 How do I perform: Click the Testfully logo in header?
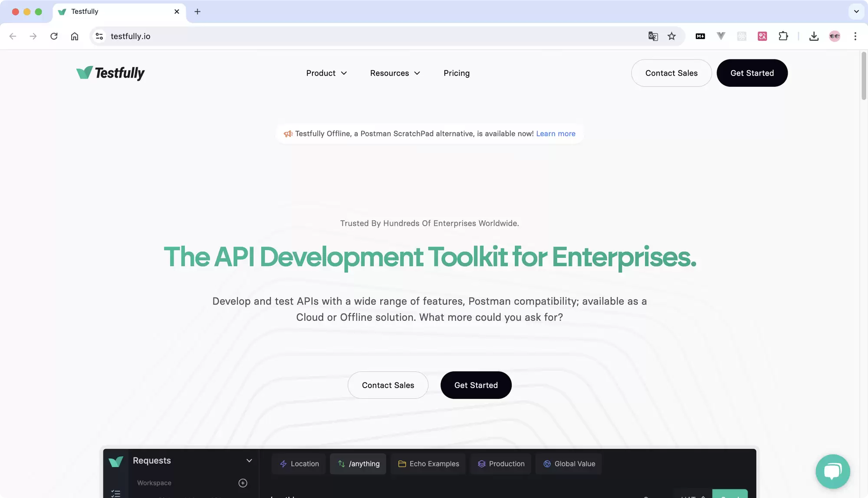(x=110, y=73)
